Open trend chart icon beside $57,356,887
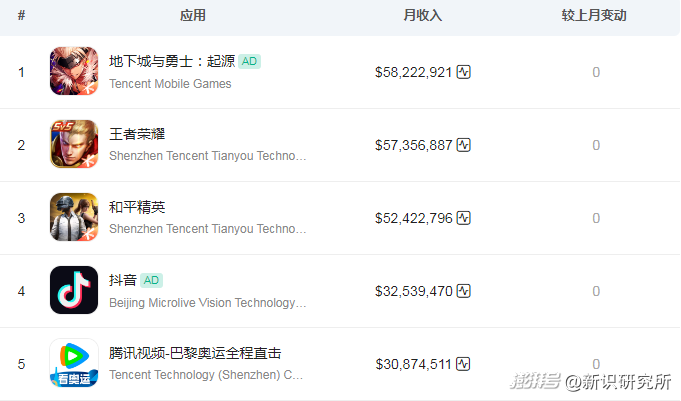 pyautogui.click(x=464, y=145)
